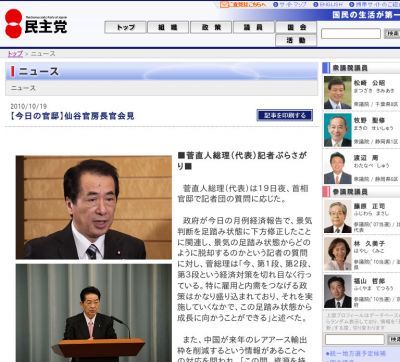Open 林 久美子 member profile thumbnail
The width and height of the screenshot is (400, 362).
pos(338,254)
